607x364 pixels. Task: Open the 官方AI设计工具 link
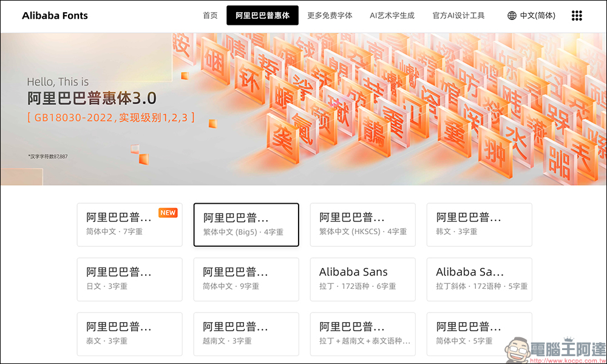click(x=459, y=15)
